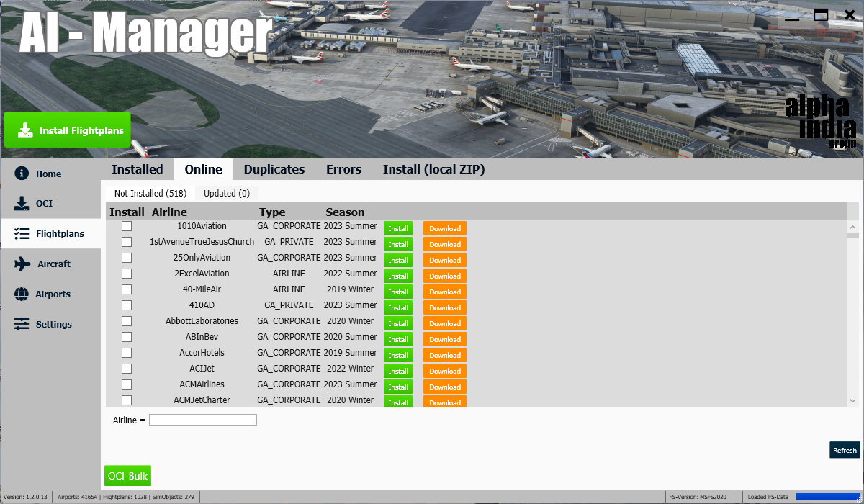This screenshot has height=504, width=864.
Task: Tick the checkbox for 1stAvenueTrueJesusChurch
Action: pos(127,242)
